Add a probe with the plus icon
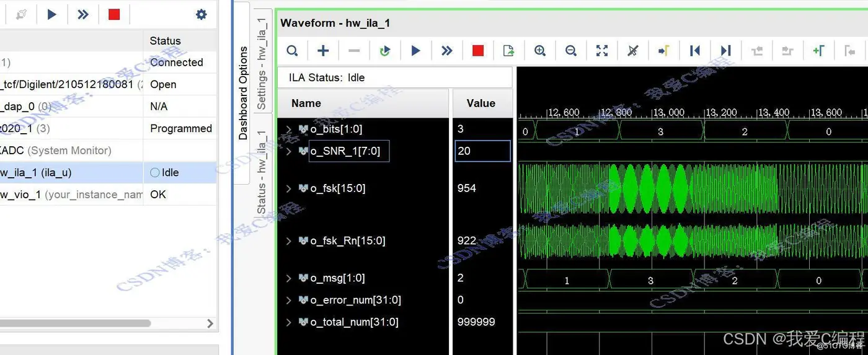This screenshot has height=355, width=868. (x=323, y=51)
